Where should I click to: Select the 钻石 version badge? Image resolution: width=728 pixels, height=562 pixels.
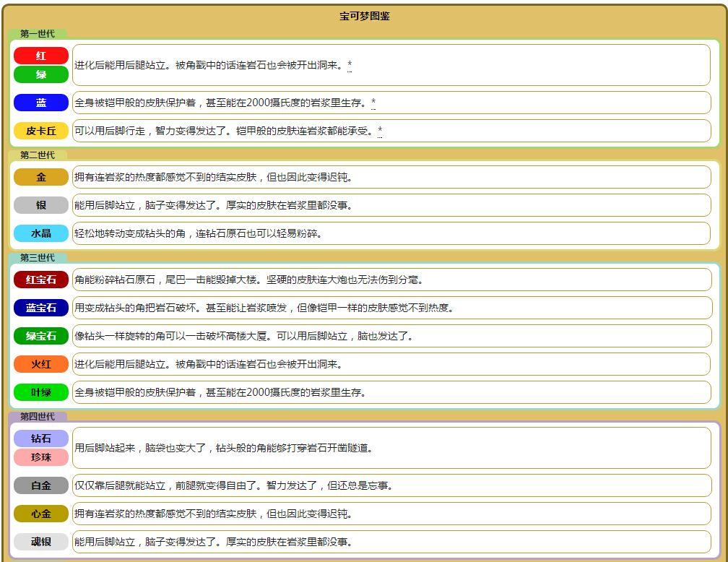(x=41, y=438)
